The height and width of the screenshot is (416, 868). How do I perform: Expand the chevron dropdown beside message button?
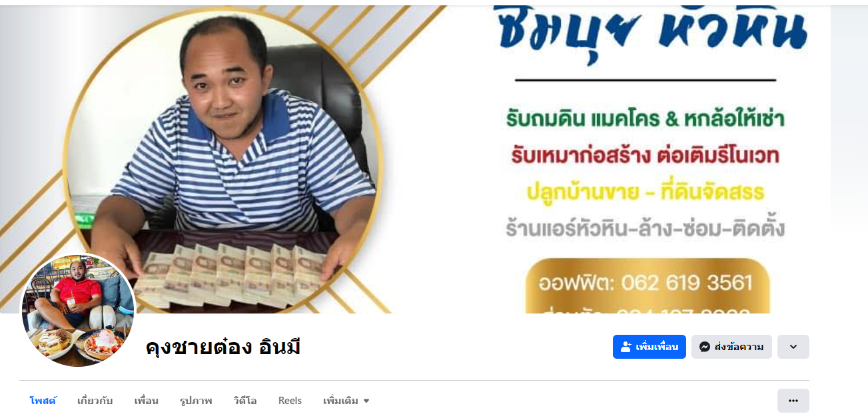[793, 347]
